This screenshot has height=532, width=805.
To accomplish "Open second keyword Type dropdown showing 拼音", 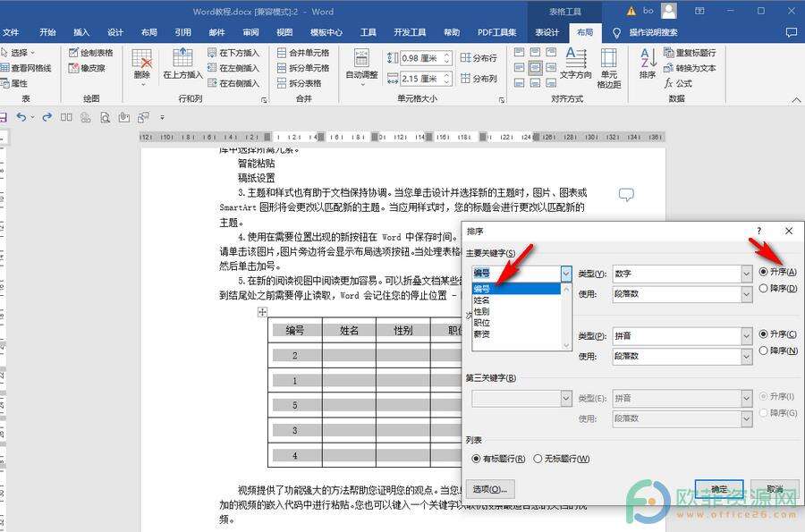I will (747, 336).
